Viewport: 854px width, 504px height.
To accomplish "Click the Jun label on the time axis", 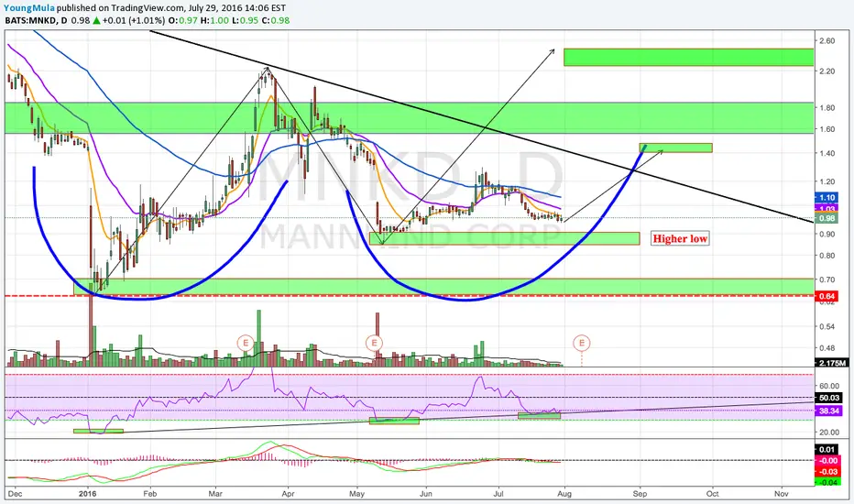I will coord(426,494).
